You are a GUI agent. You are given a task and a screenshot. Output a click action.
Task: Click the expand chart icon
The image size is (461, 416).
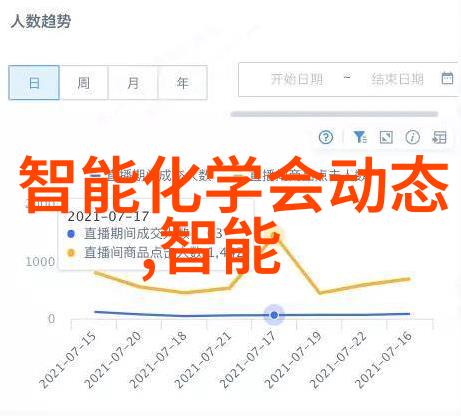point(386,137)
